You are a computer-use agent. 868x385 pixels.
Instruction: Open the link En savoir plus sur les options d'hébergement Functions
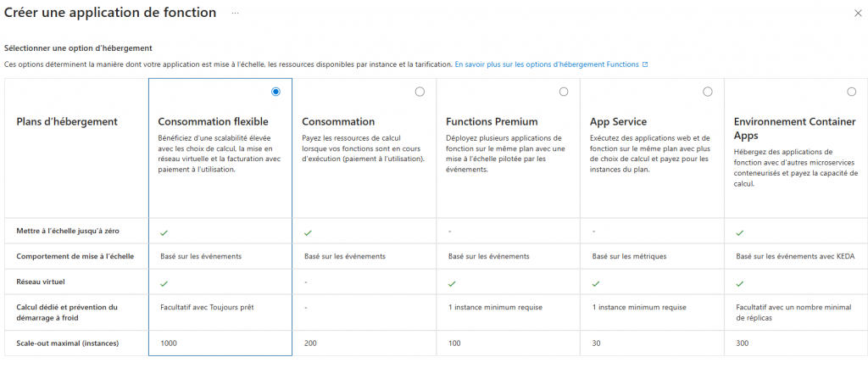tap(547, 64)
